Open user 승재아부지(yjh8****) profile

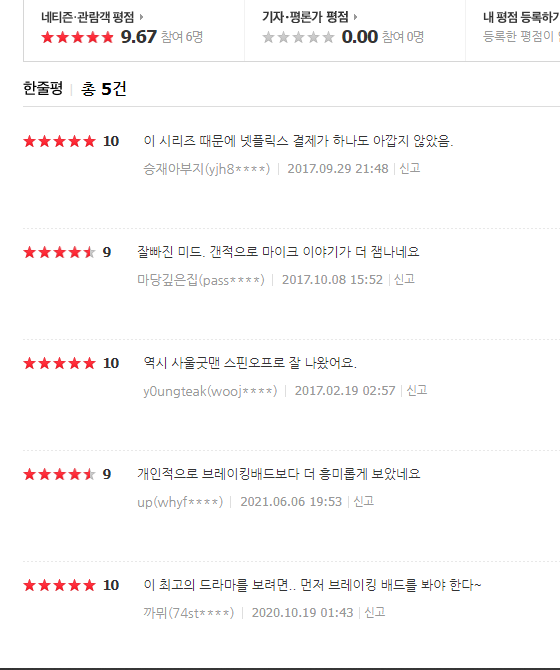click(x=207, y=169)
